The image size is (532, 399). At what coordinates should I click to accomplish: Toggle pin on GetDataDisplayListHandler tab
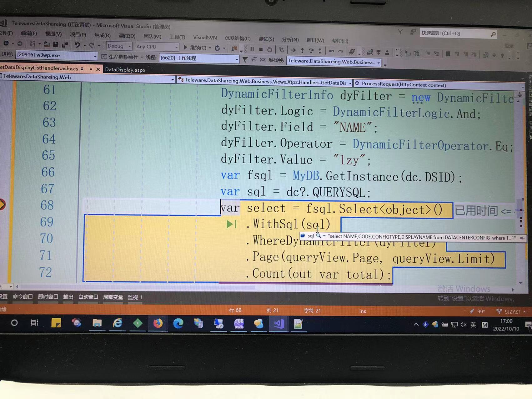point(90,69)
